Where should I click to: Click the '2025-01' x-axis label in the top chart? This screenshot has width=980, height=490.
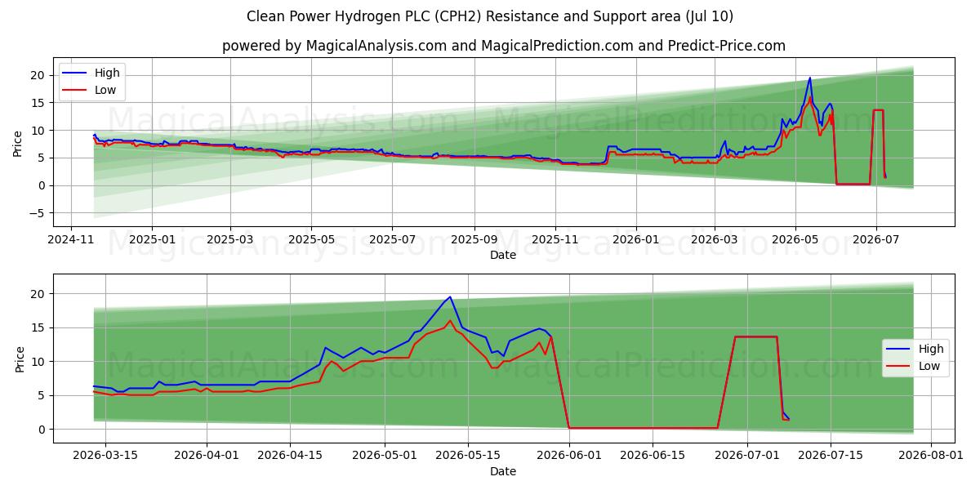151,240
